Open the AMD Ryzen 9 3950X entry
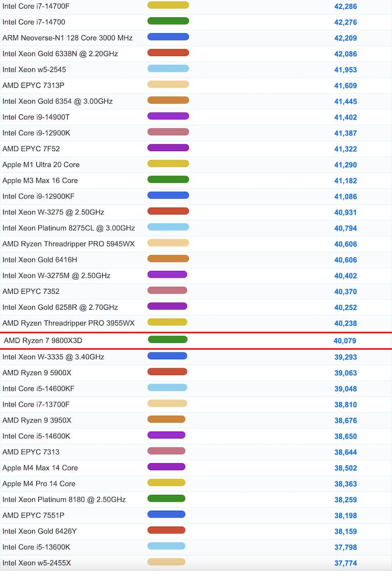 coord(37,420)
